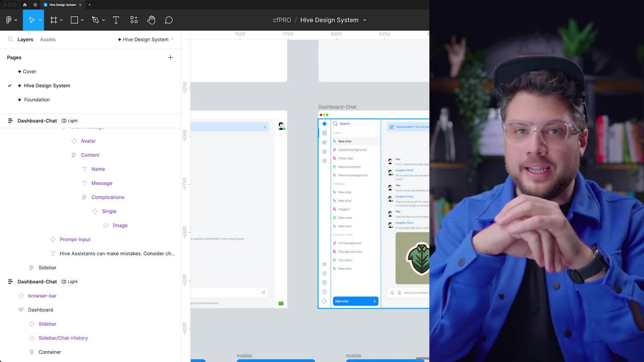Select the Name text layer
This screenshot has height=362, width=644.
coord(98,169)
